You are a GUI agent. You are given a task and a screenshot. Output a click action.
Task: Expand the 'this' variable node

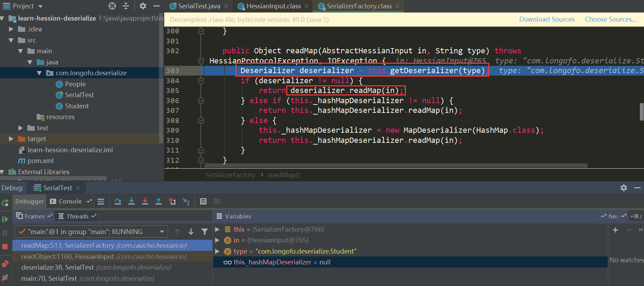tap(218, 229)
